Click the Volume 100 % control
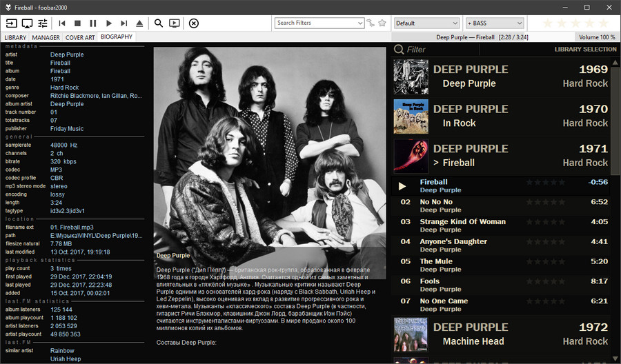Viewport: 621px width, 364px height. pyautogui.click(x=597, y=37)
